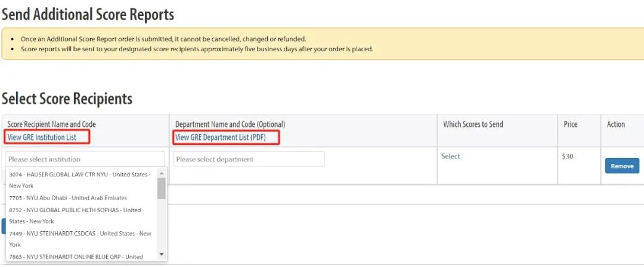
Task: Click the institution list scrollbar thumb
Action: 162,188
